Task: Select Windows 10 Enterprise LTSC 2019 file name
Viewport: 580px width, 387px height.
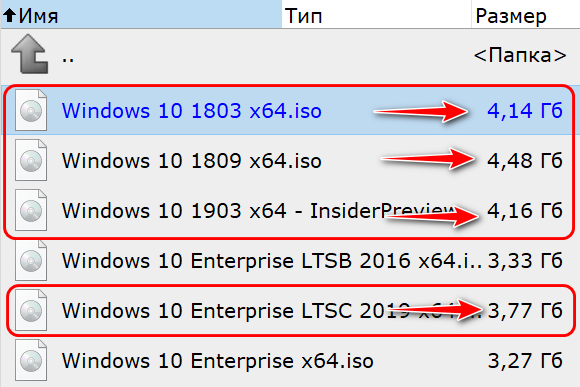Action: [272, 310]
